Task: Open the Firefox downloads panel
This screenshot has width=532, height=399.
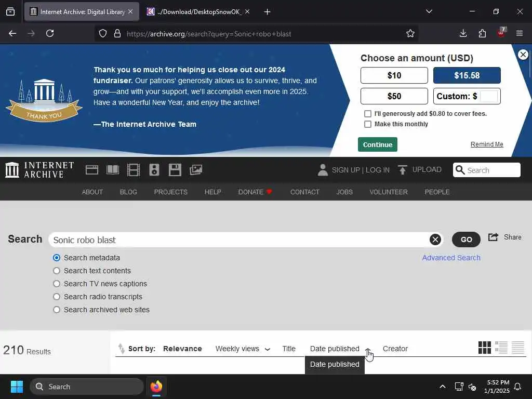Action: [x=463, y=33]
